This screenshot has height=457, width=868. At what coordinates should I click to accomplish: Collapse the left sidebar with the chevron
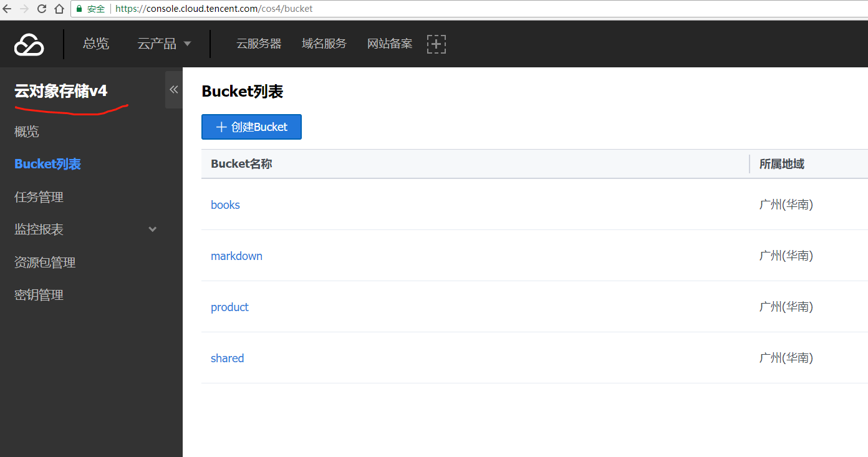coord(173,89)
